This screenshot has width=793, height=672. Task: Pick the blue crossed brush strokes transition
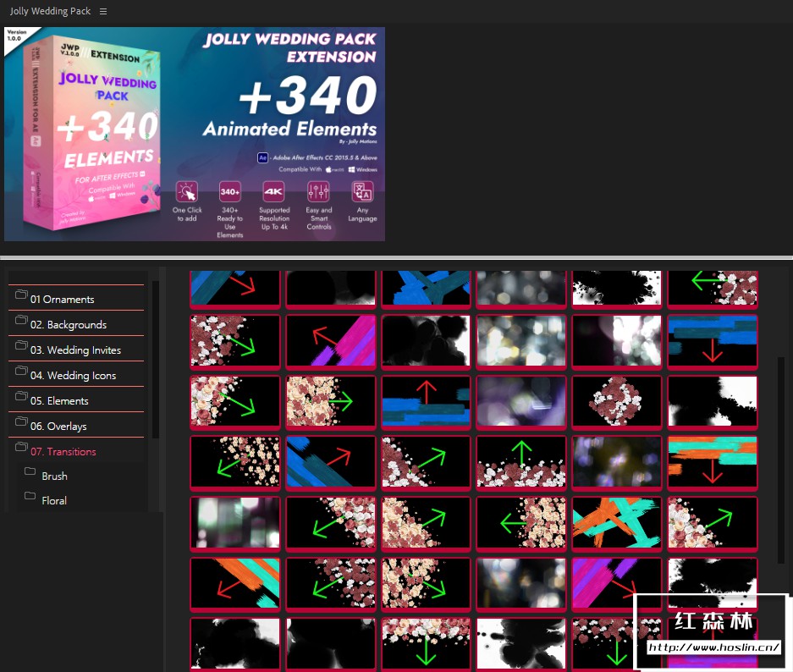(426, 289)
